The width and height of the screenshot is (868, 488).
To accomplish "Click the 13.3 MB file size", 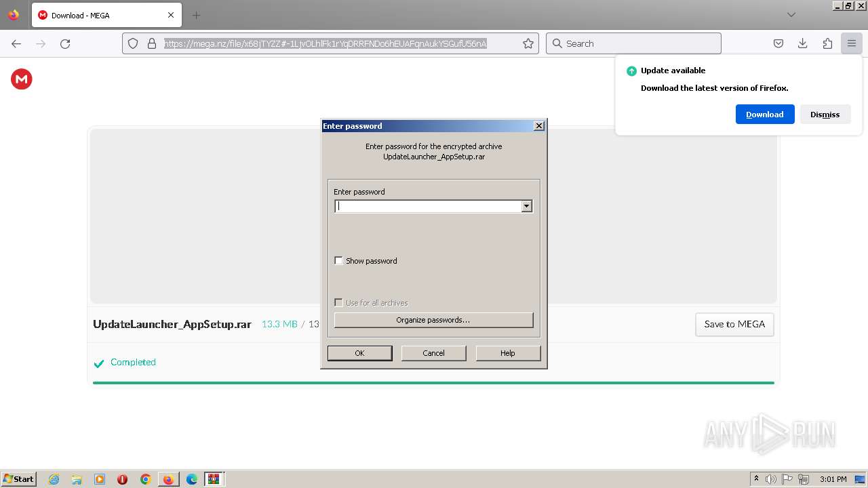I will pyautogui.click(x=279, y=324).
